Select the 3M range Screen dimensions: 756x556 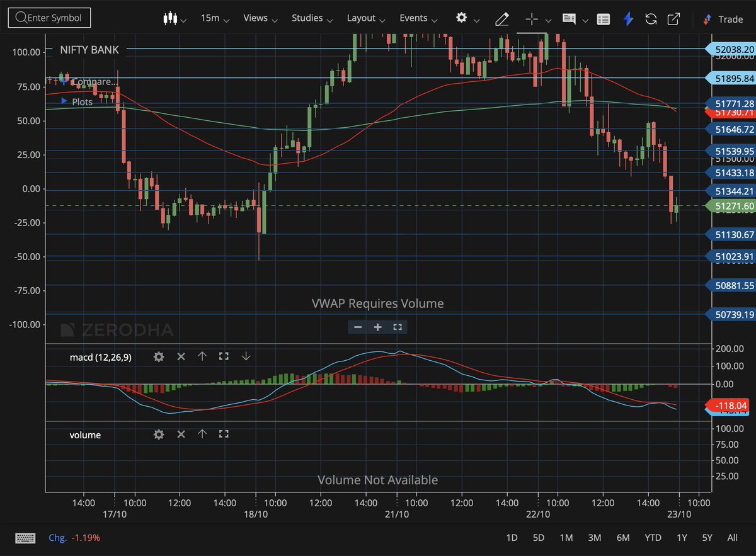pos(594,538)
